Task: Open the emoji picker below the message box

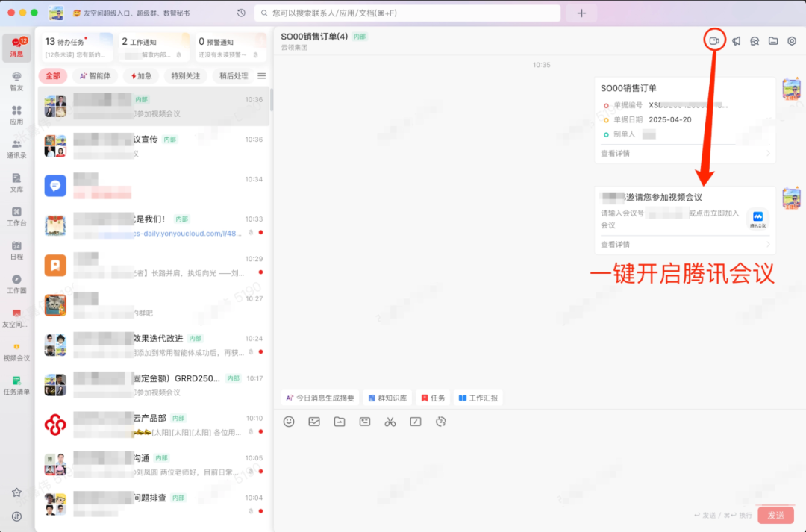Action: (x=289, y=422)
